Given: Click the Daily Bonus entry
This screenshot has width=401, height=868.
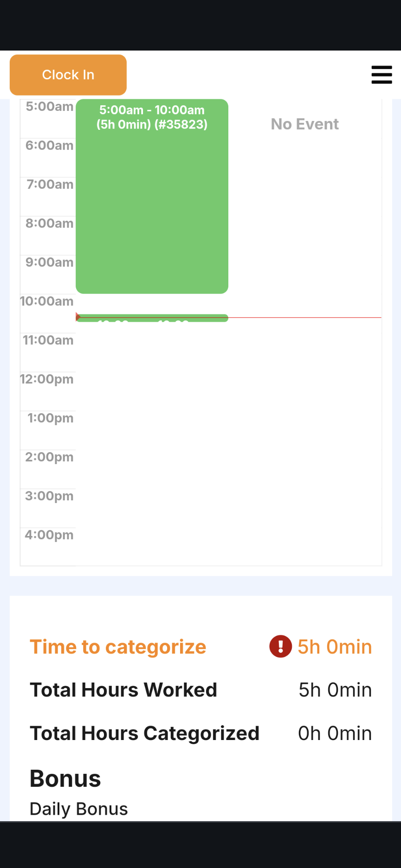Looking at the screenshot, I should tap(79, 809).
